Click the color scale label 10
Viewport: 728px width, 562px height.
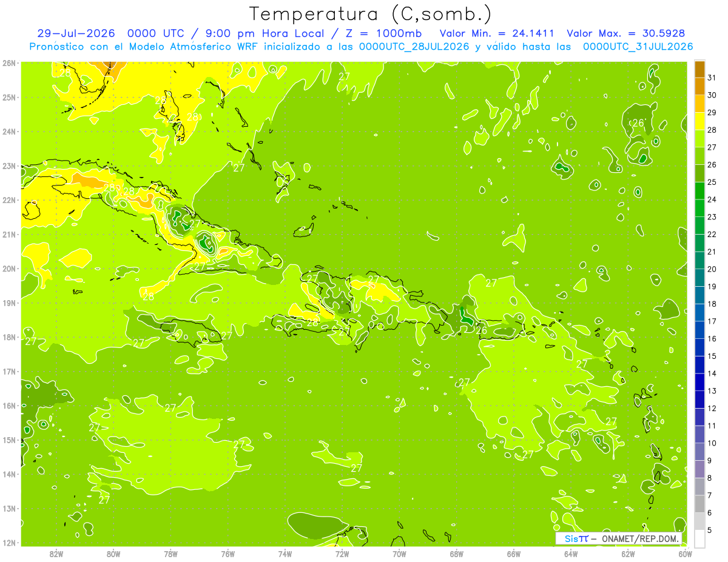(712, 443)
